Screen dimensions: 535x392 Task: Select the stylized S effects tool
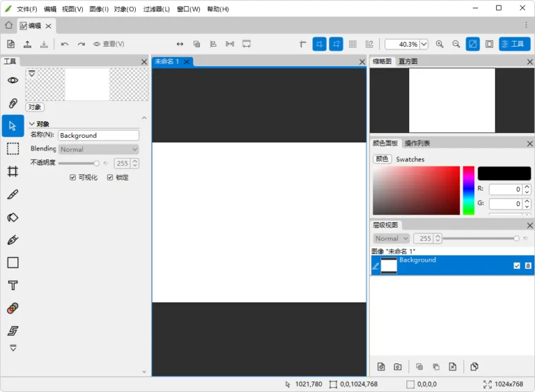(x=13, y=330)
